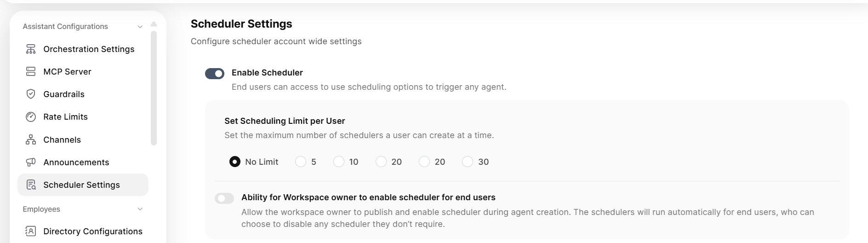Disable the Enable Scheduler toggle
This screenshot has height=243, width=868.
click(x=215, y=74)
